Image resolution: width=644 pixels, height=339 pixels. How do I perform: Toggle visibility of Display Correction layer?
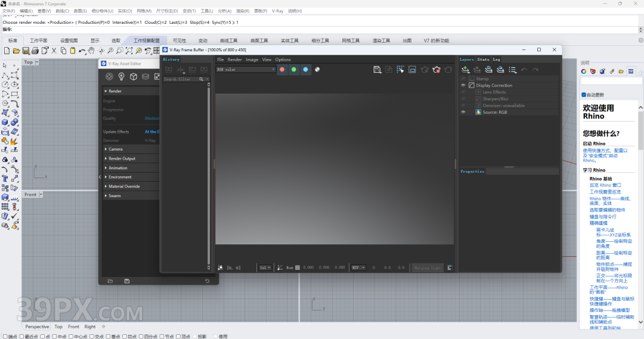click(x=463, y=85)
